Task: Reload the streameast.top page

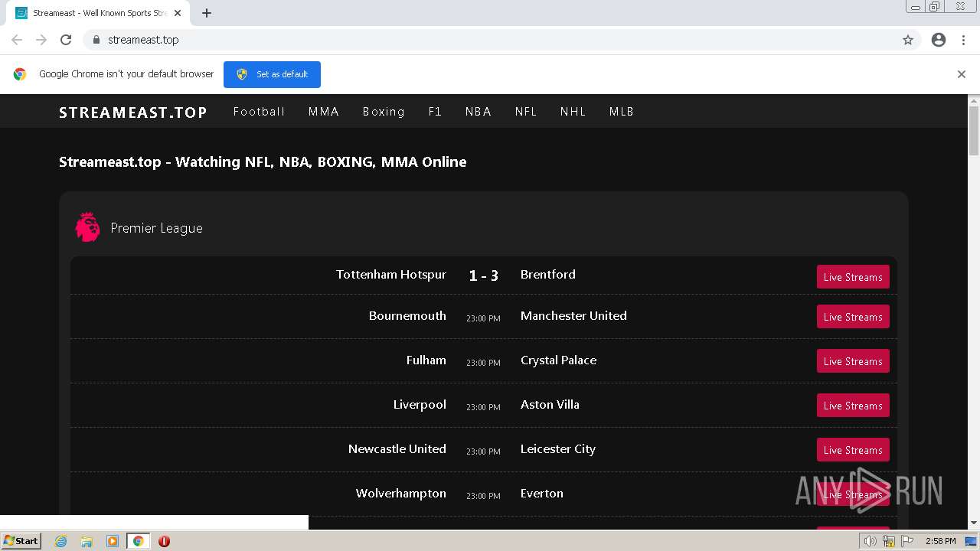Action: [x=66, y=40]
